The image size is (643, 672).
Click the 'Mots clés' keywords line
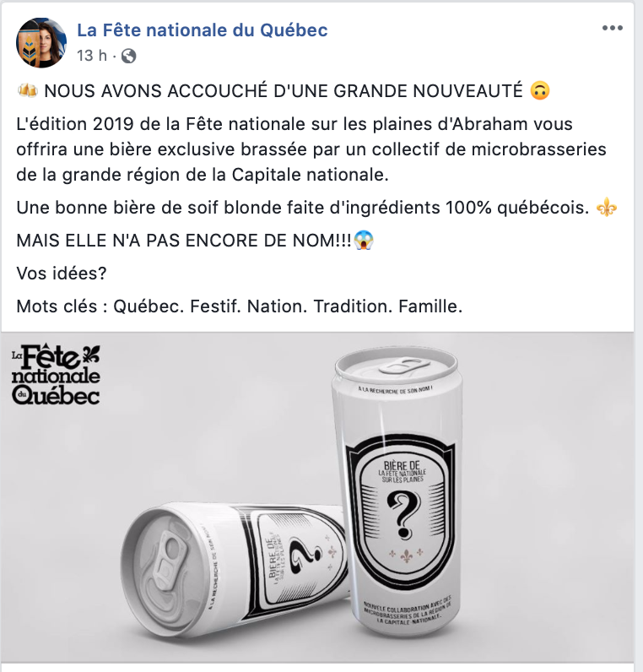240,306
